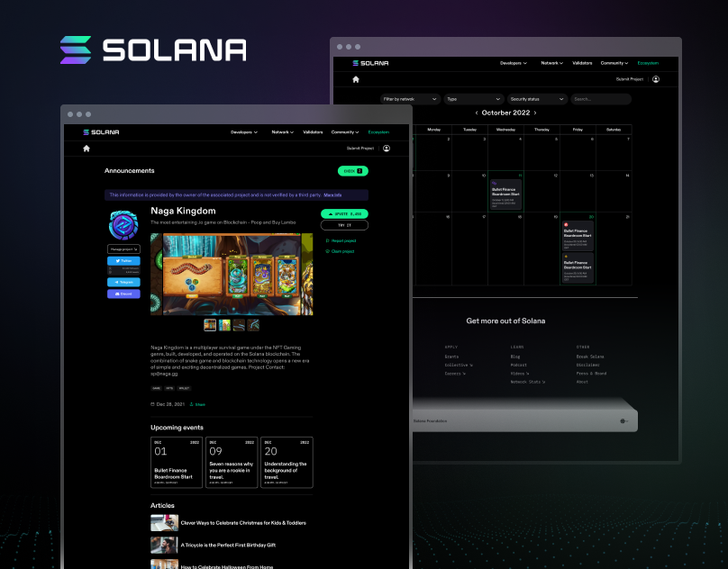Click the Careers footer link
This screenshot has width=728, height=569.
[x=455, y=374]
